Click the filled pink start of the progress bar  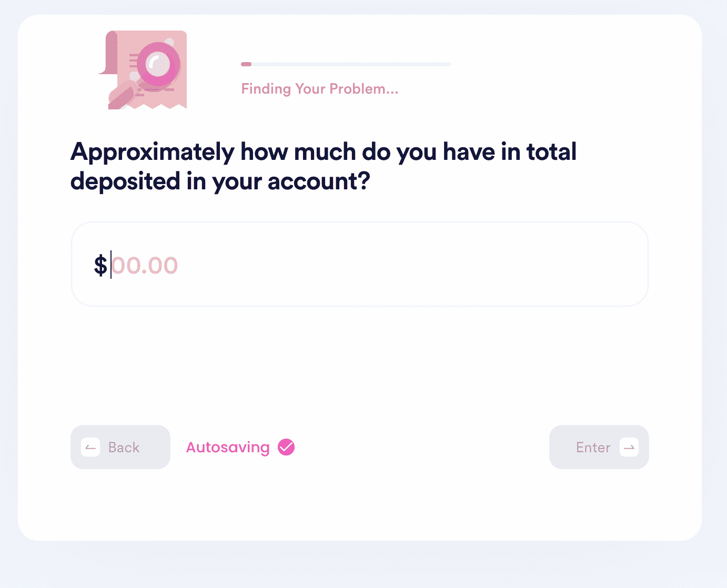coord(246,64)
